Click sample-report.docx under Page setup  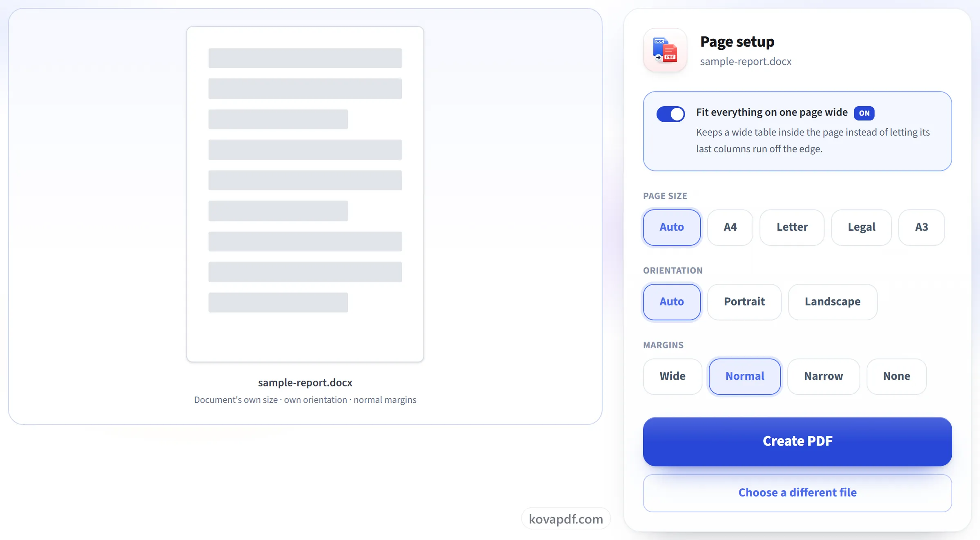point(746,61)
